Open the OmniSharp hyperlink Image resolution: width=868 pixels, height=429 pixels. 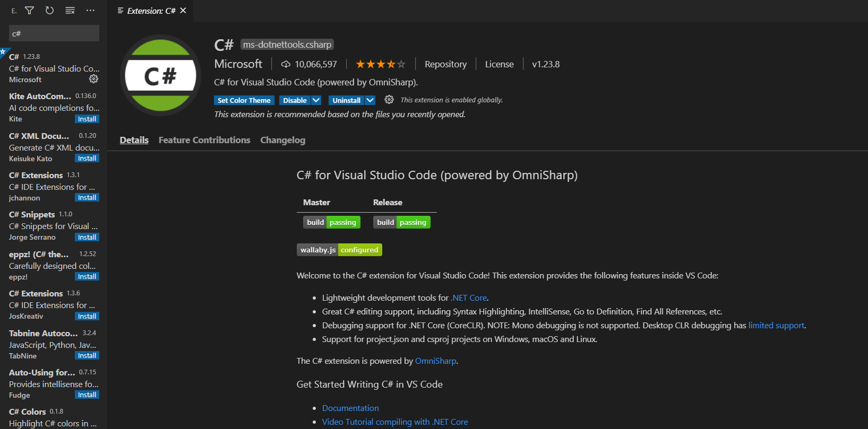point(435,361)
